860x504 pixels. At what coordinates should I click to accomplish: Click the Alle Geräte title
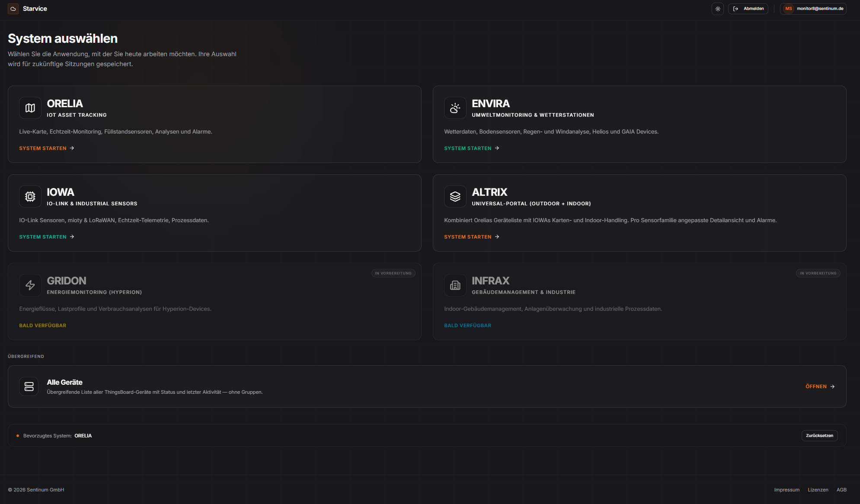point(64,382)
